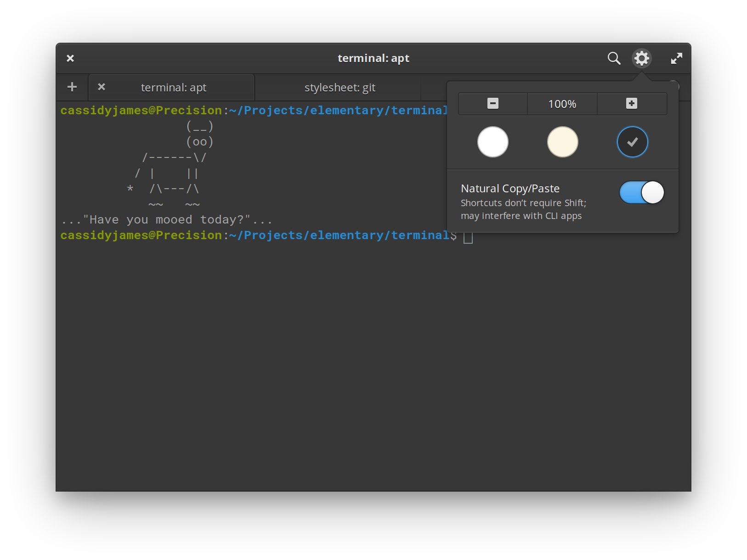The width and height of the screenshot is (747, 560).
Task: Close the terminal window with X
Action: (x=70, y=58)
